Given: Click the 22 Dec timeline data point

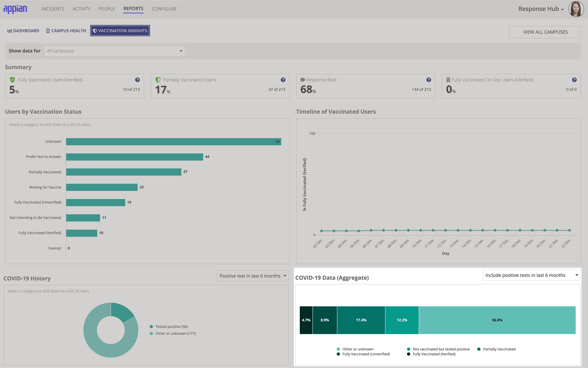Looking at the screenshot, I should click(570, 230).
